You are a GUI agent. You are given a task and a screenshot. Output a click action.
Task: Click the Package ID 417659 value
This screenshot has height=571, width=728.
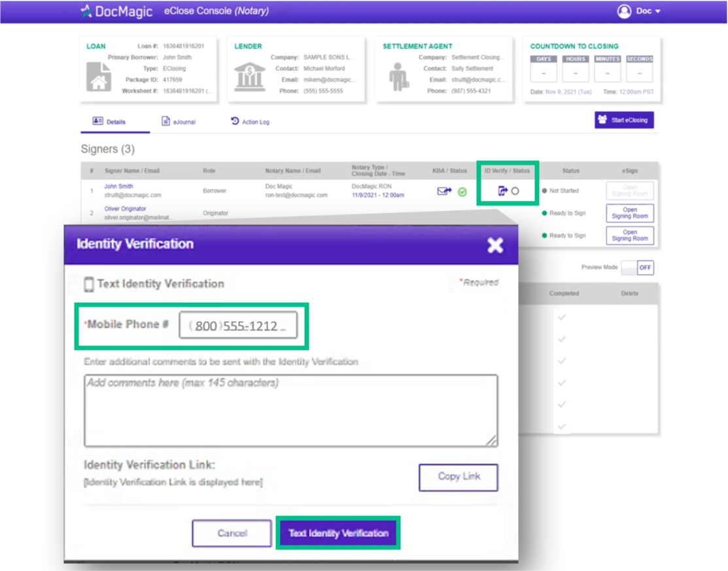pos(172,80)
